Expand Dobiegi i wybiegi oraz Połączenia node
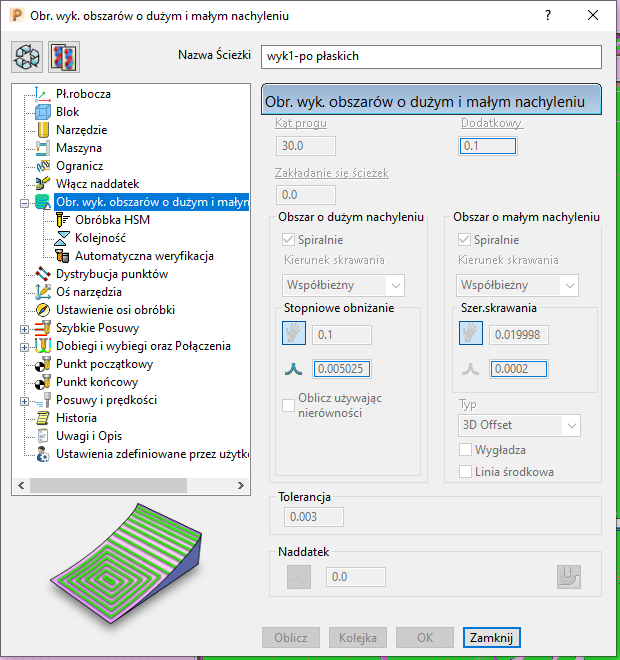The image size is (620, 660). (x=24, y=347)
